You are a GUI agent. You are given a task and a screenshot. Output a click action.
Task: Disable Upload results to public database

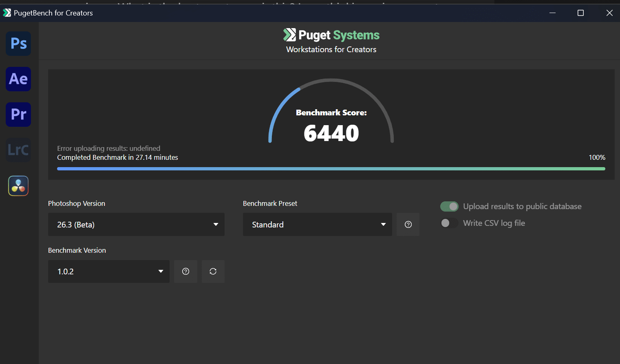(x=449, y=207)
